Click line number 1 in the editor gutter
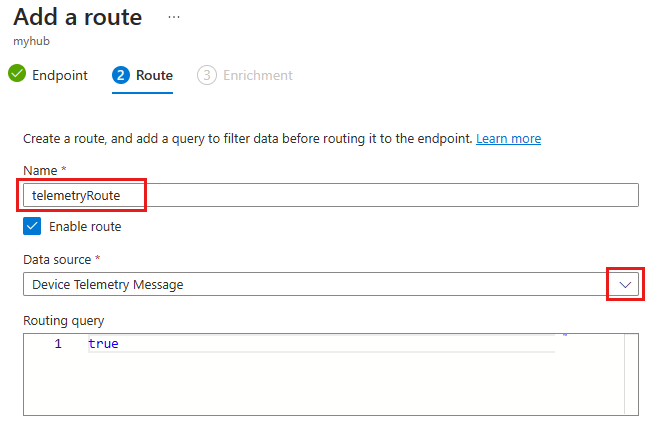Viewport: 664px width, 430px height. [x=58, y=344]
